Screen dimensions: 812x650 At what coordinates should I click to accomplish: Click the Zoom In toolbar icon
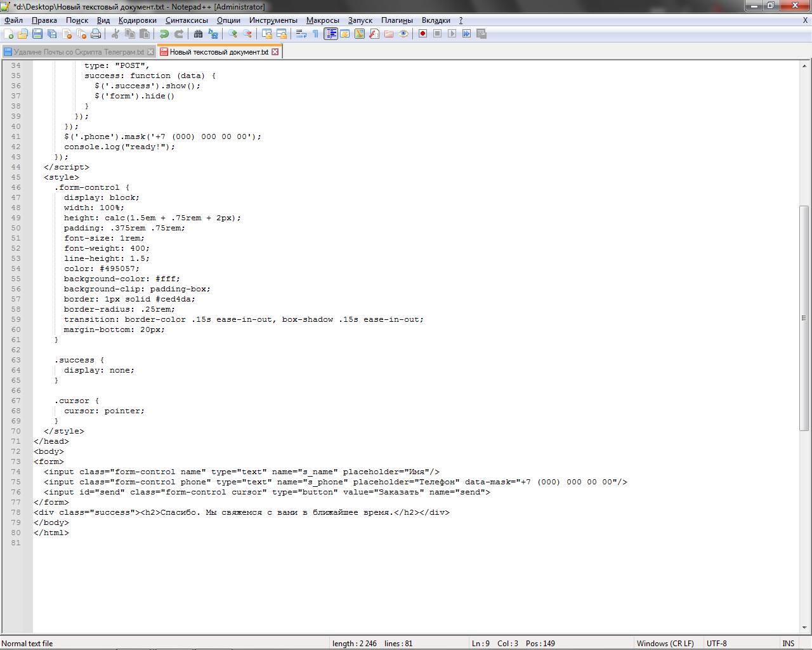point(233,34)
